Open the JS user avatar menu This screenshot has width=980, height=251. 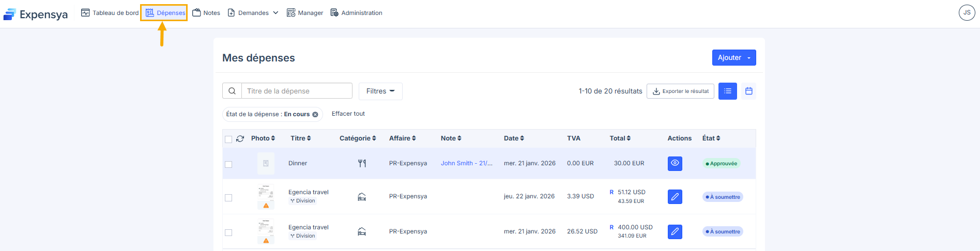(x=967, y=12)
